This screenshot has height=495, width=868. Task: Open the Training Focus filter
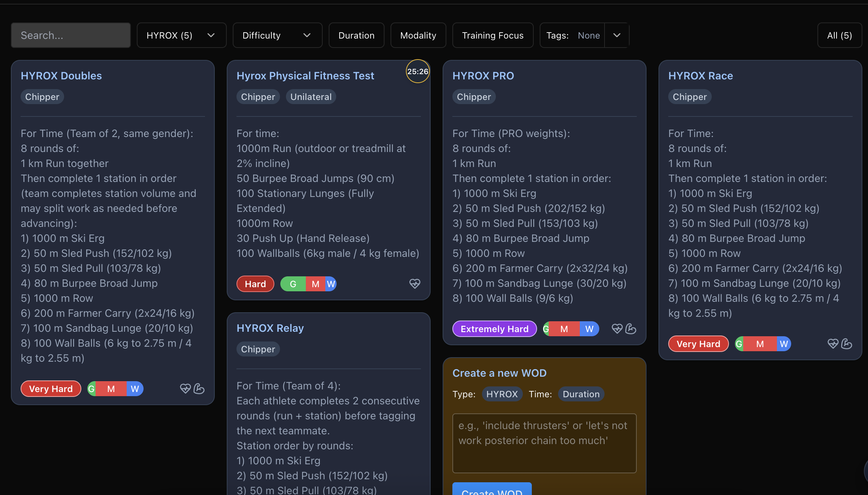[493, 35]
